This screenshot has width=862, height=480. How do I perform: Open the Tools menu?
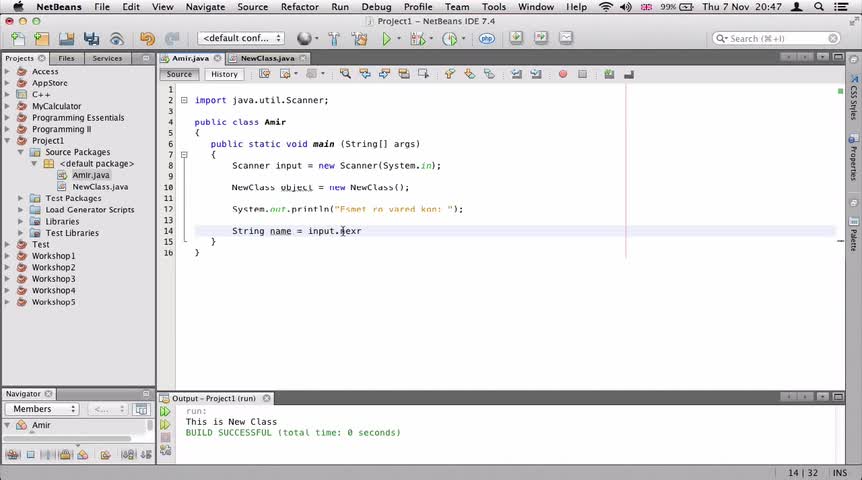point(494,7)
